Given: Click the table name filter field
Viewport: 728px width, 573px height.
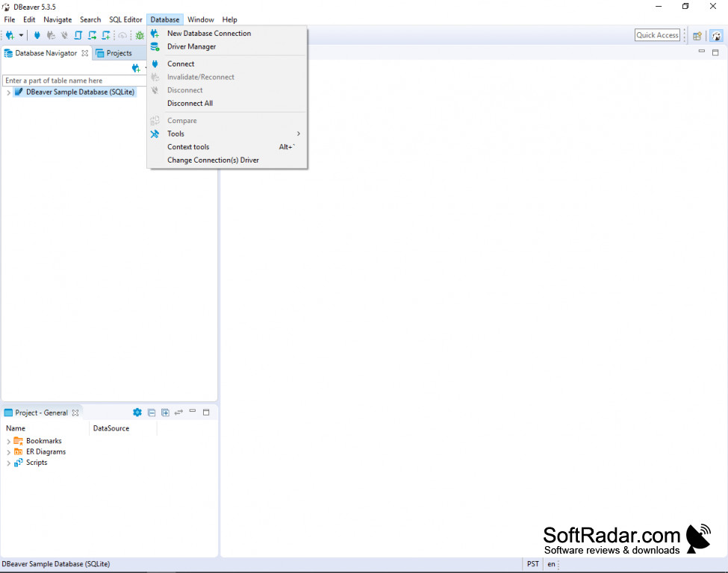Looking at the screenshot, I should pyautogui.click(x=74, y=81).
